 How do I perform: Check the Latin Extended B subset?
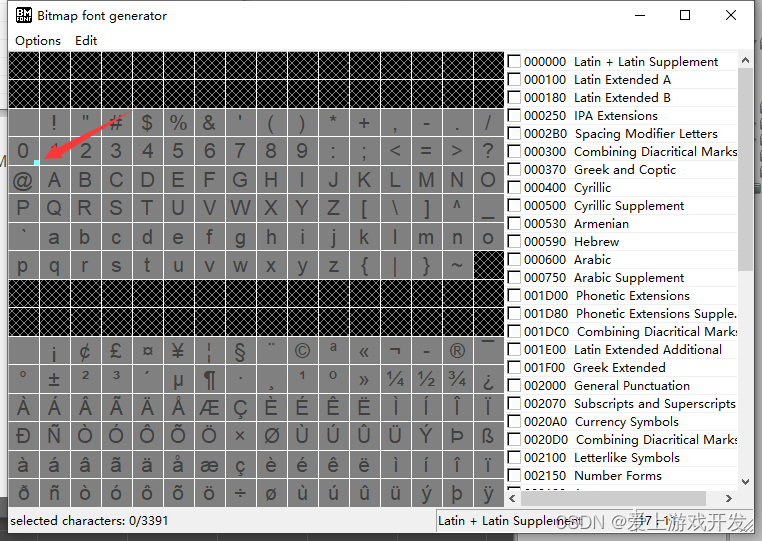point(514,97)
